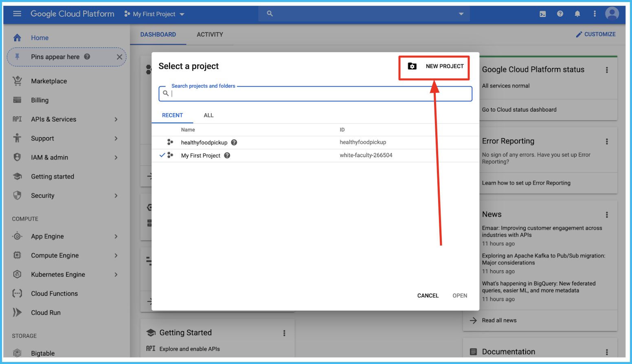Click the white-faculty-266504 project ID
Screen dimensions: 632x364
(366, 155)
